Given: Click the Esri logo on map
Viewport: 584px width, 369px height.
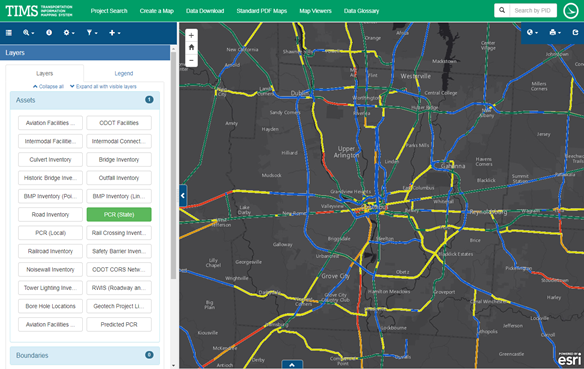Looking at the screenshot, I should coord(569,359).
